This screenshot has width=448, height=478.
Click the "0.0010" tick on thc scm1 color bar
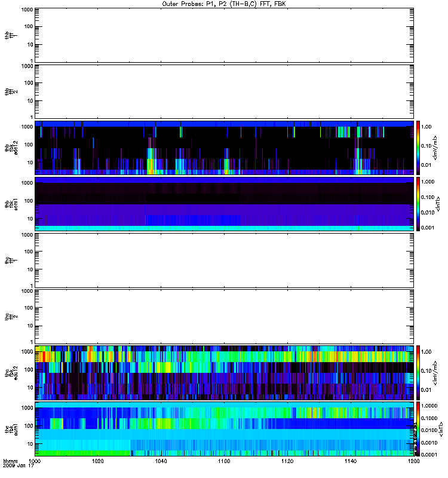[429, 443]
